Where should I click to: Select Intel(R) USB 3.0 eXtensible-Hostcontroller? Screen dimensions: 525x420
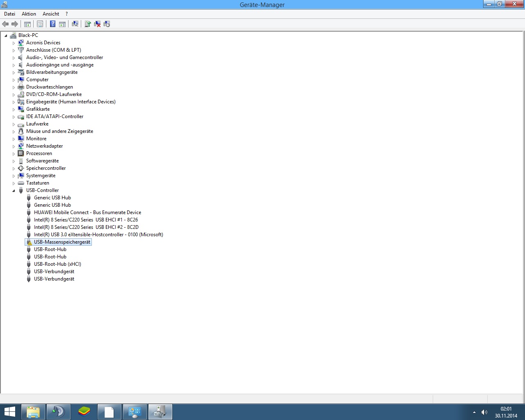pyautogui.click(x=98, y=235)
